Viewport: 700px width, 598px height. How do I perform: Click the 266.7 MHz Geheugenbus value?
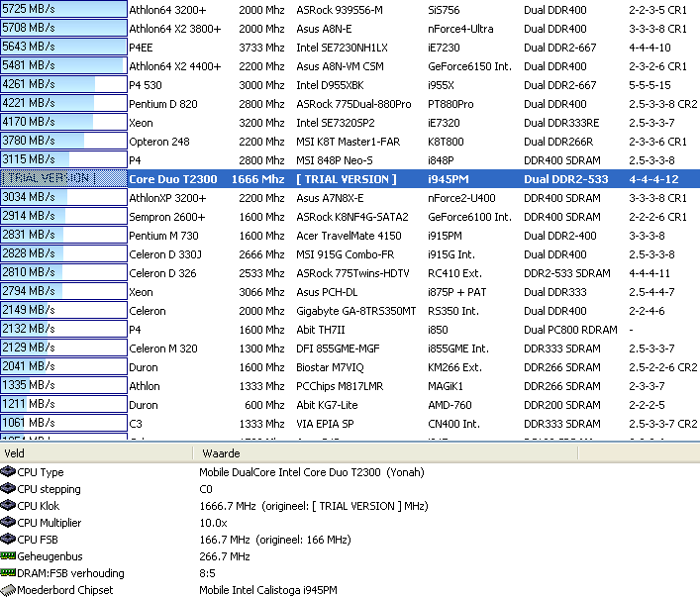(224, 556)
